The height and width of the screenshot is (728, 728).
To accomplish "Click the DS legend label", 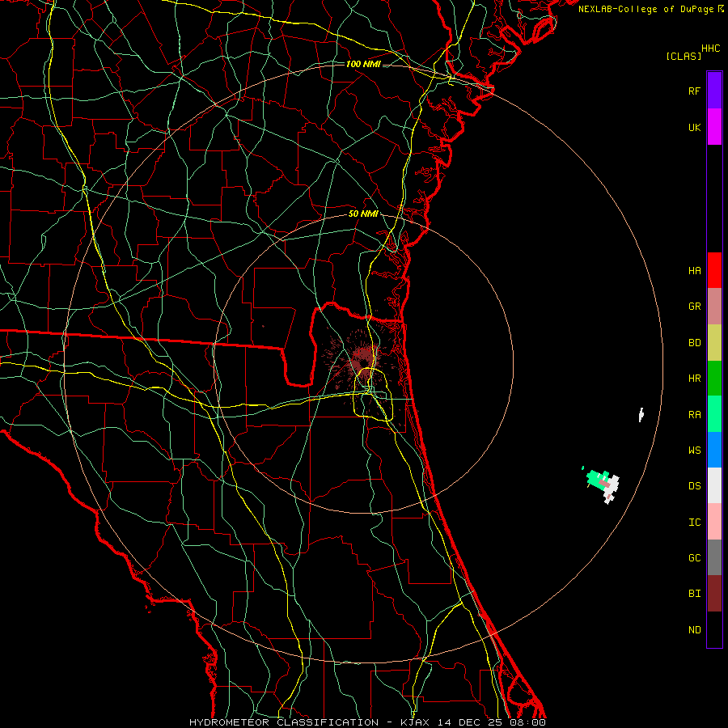I will [x=694, y=486].
